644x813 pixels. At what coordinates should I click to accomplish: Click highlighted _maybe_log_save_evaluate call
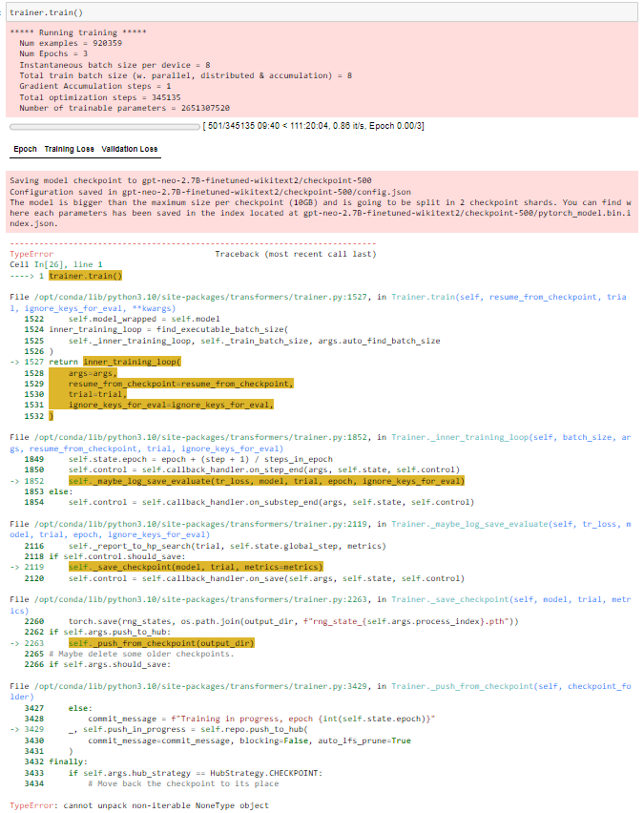266,481
